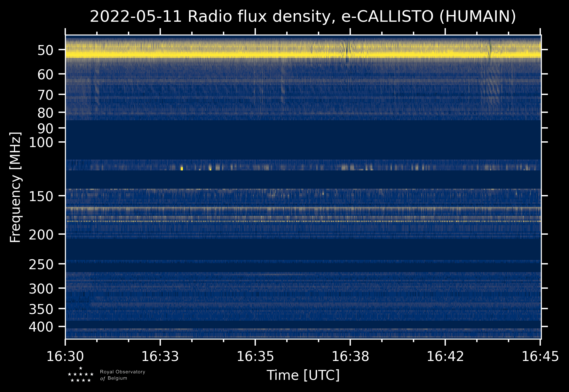Click the Frequency [MHz] axis label
569x392 pixels.
pos(15,187)
